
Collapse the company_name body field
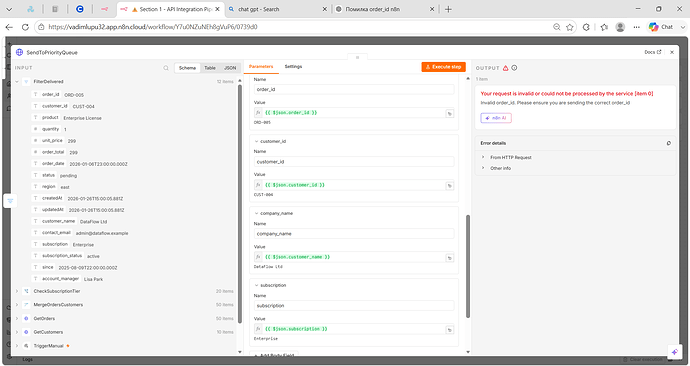click(257, 213)
